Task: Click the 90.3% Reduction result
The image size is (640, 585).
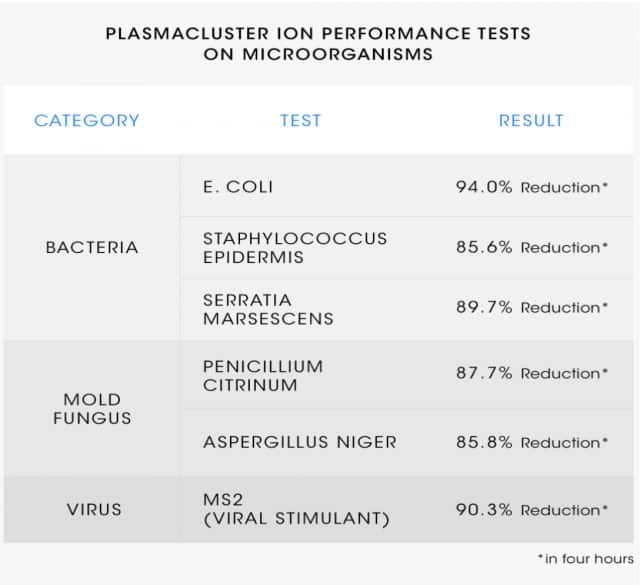Action: pyautogui.click(x=532, y=509)
